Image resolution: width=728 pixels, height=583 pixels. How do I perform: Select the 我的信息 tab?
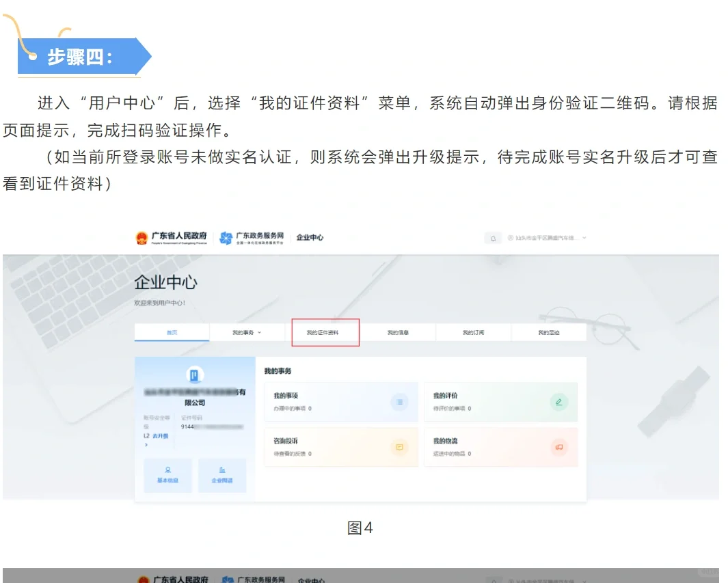(401, 331)
